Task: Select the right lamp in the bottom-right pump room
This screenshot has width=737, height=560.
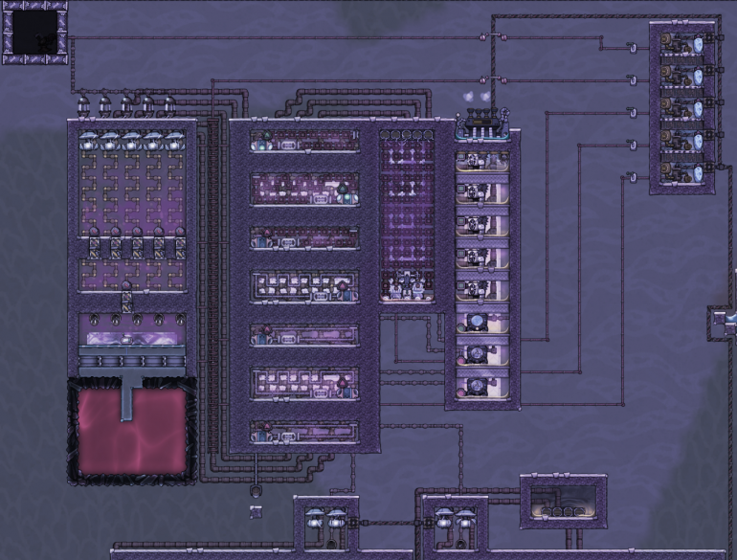Action: [464, 519]
